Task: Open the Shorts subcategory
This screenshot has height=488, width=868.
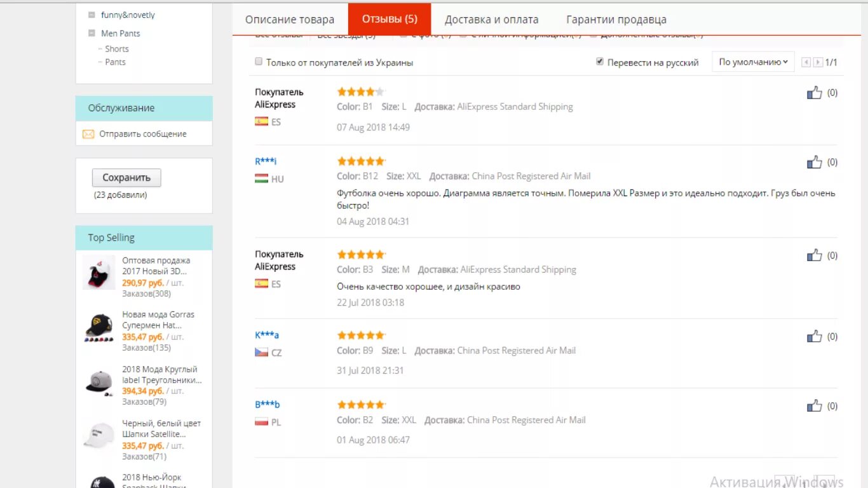Action: [117, 49]
